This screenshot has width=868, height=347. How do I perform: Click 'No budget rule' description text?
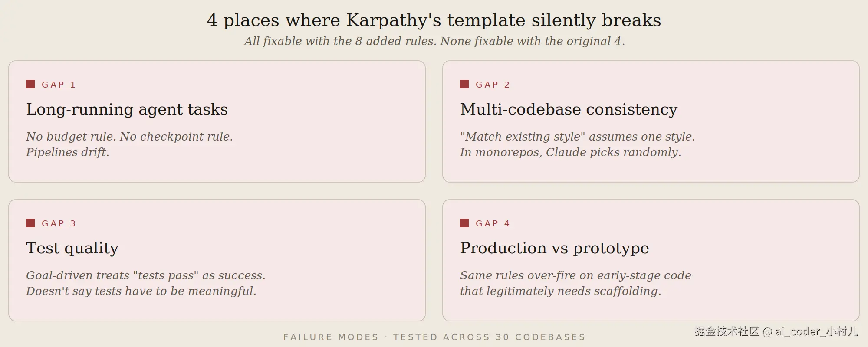[129, 144]
